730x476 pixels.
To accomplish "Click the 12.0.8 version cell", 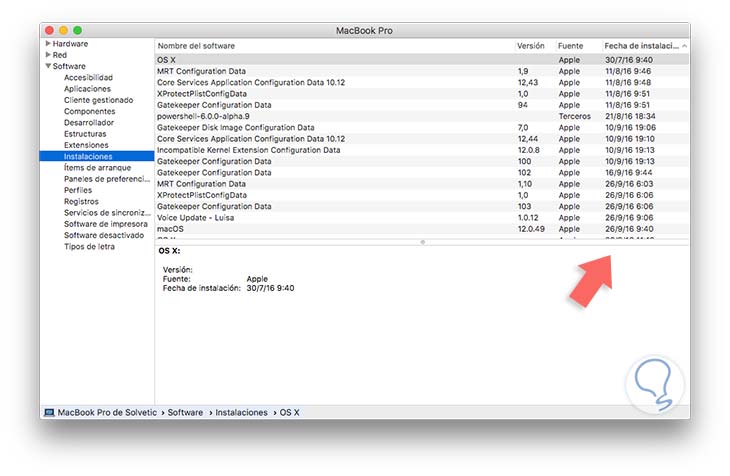I will 528,150.
